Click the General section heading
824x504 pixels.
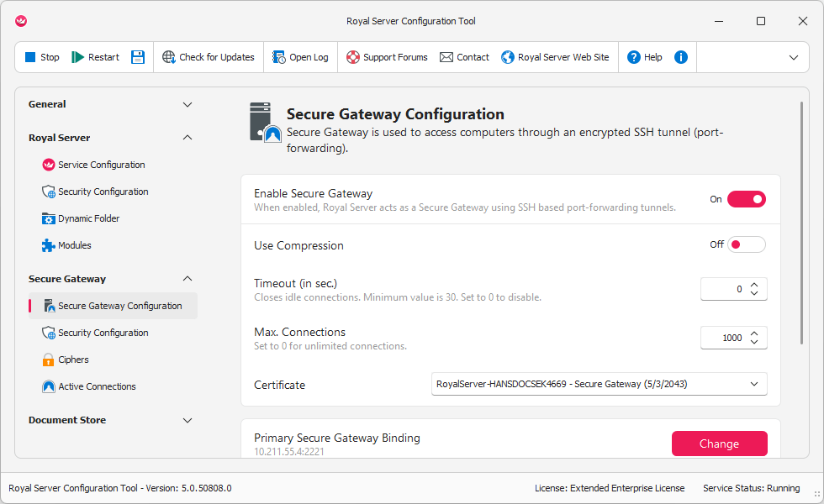tap(47, 104)
